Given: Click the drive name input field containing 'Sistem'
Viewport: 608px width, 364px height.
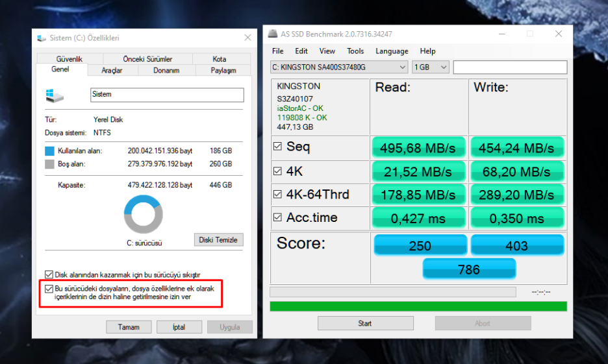Looking at the screenshot, I should click(x=167, y=95).
